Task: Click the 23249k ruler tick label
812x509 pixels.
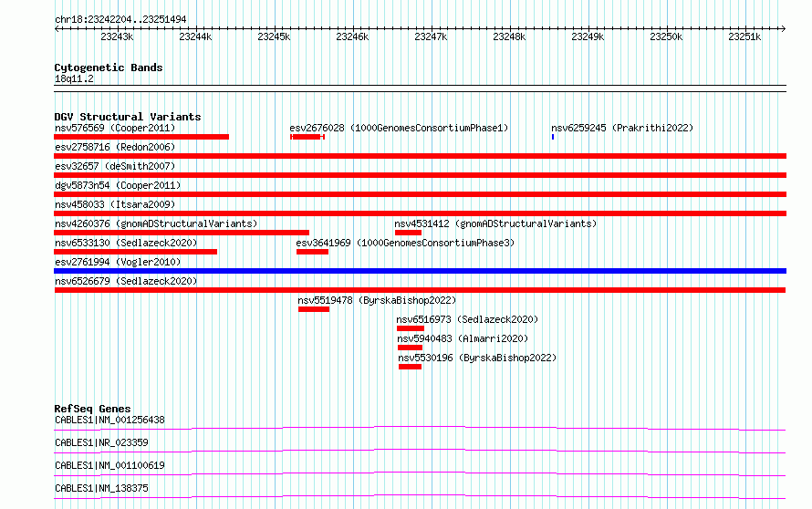Action: (x=588, y=36)
